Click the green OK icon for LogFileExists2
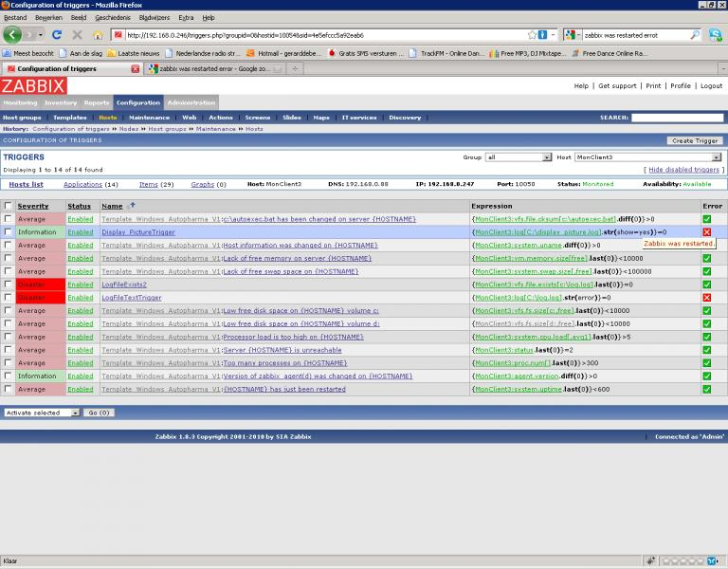The height and width of the screenshot is (569, 728). [x=707, y=284]
